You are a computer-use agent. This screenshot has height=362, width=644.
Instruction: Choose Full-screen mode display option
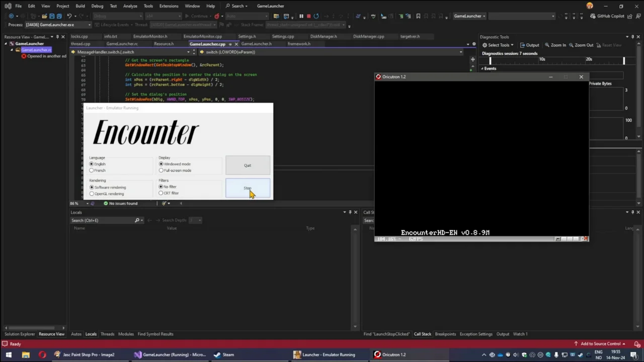pyautogui.click(x=161, y=170)
